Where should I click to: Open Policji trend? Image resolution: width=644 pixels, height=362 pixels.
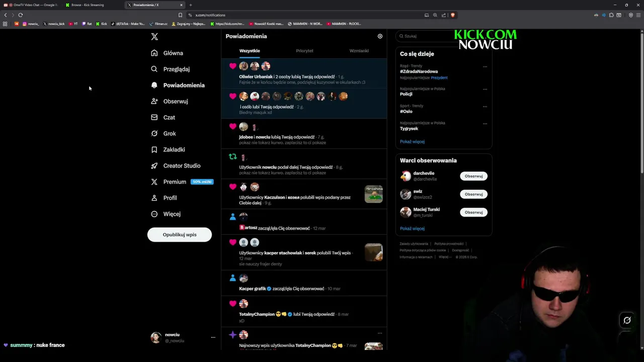[x=406, y=94]
